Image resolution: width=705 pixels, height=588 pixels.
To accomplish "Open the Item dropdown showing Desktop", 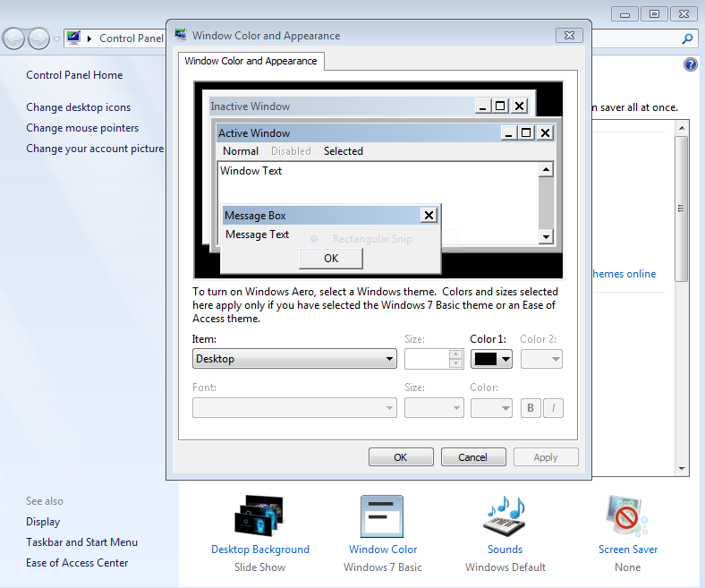I will [294, 359].
